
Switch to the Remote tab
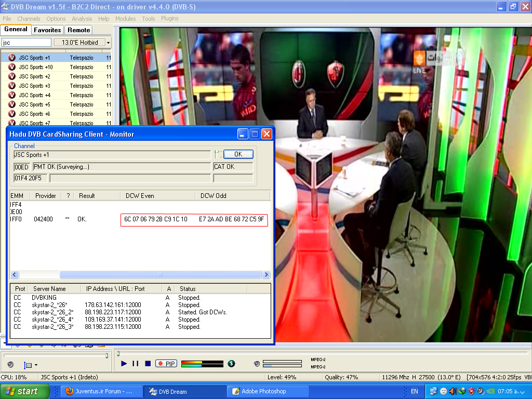79,30
